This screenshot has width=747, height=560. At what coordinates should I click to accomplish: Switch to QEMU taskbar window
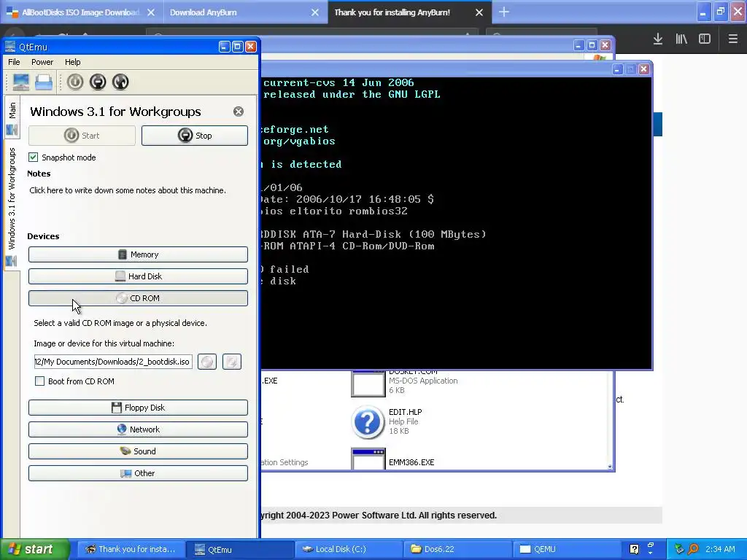click(565, 550)
